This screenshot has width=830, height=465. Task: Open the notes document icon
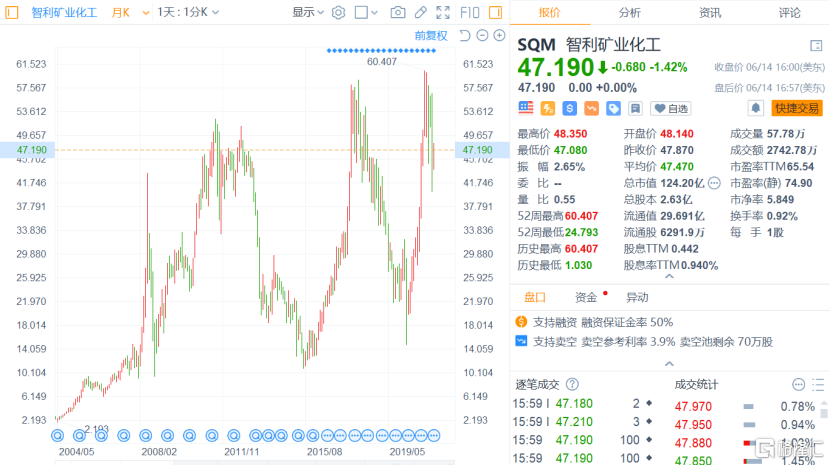pyautogui.click(x=635, y=109)
